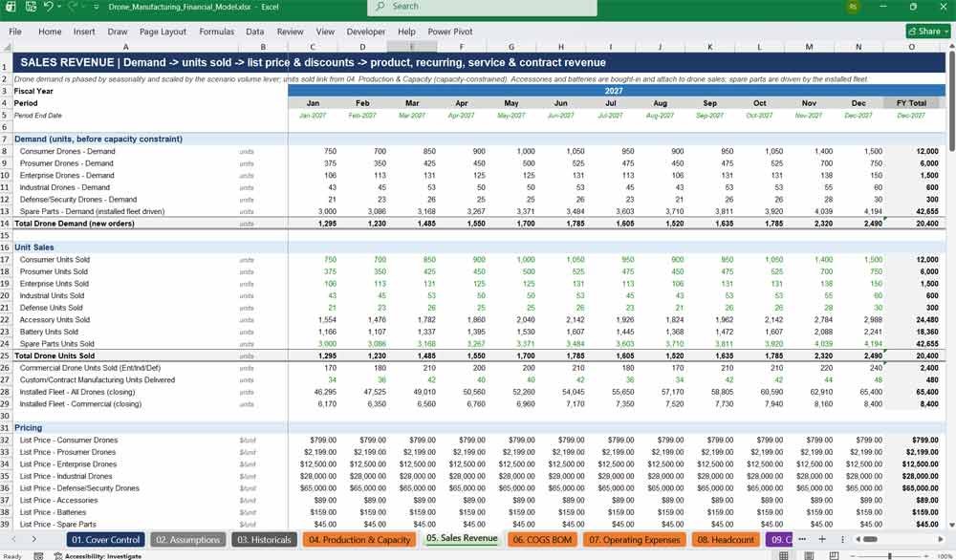Select the Page Layout tab
The image size is (956, 560).
pos(163,32)
